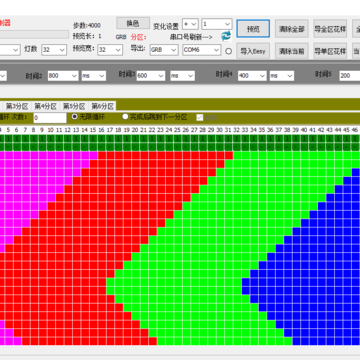The image size is (360, 360).
Task: Click the 清除当前 button
Action: pyautogui.click(x=292, y=51)
